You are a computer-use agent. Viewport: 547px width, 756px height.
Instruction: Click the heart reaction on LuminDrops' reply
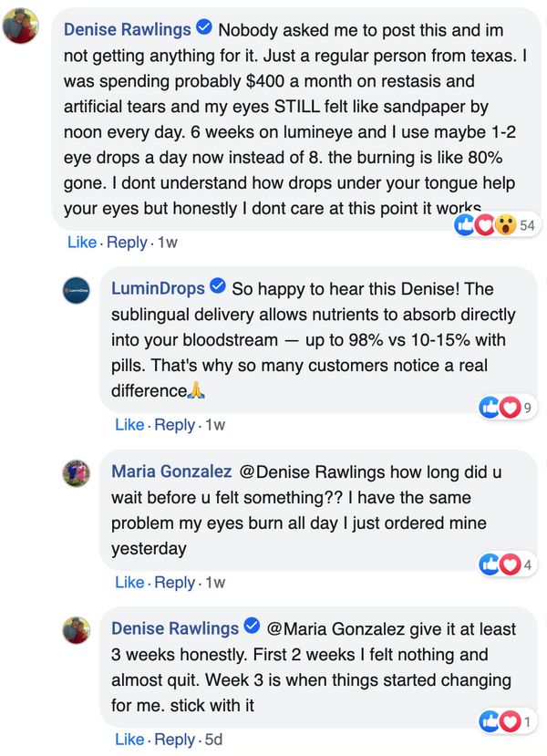point(510,408)
